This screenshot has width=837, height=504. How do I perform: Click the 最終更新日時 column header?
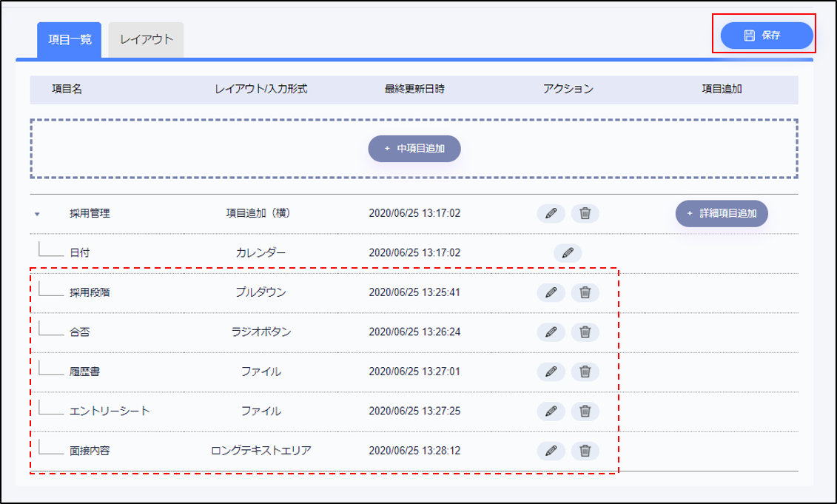[414, 89]
